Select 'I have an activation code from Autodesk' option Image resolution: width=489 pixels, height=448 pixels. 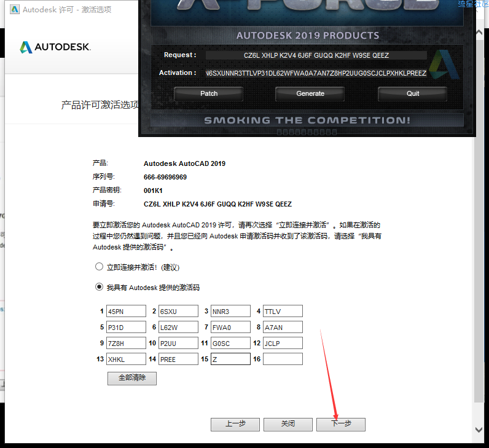point(99,287)
